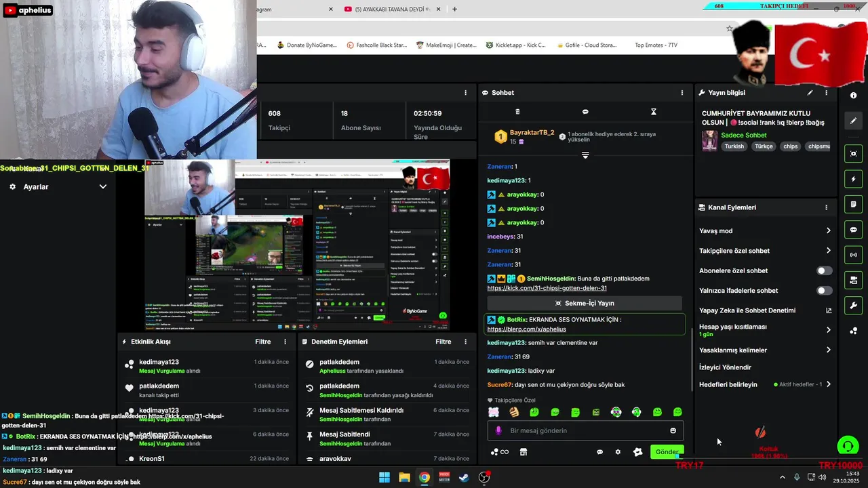Click the Türkçe tag chip
Screen dimensions: 868x488
point(764,146)
